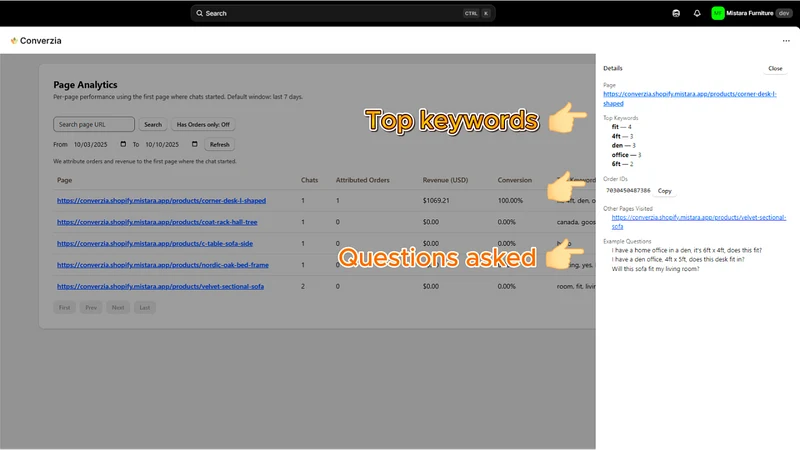The image size is (800, 450).
Task: Open coat-rack-hall-tree page link
Action: tap(157, 222)
